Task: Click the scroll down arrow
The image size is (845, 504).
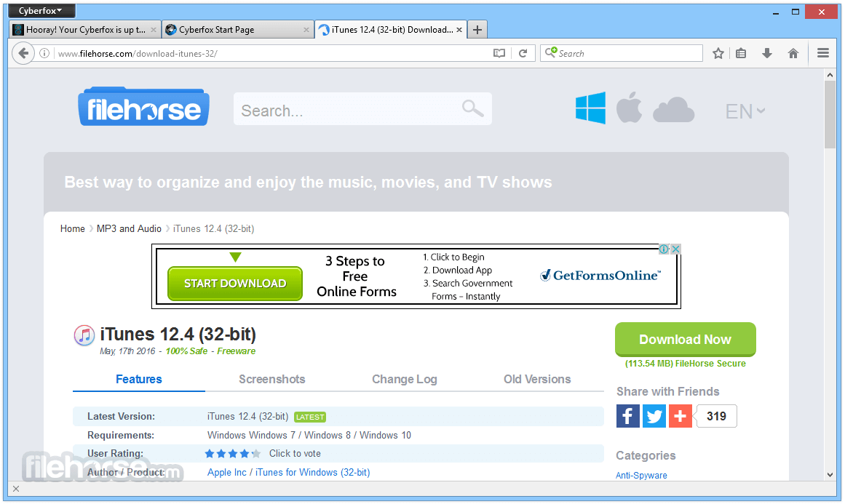Action: click(830, 475)
